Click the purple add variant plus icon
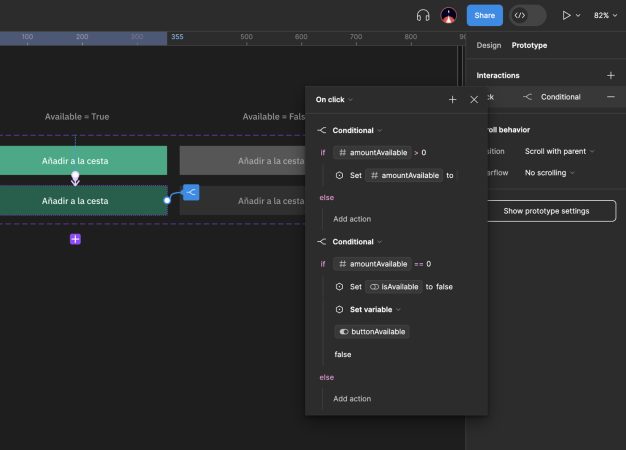 click(x=75, y=239)
